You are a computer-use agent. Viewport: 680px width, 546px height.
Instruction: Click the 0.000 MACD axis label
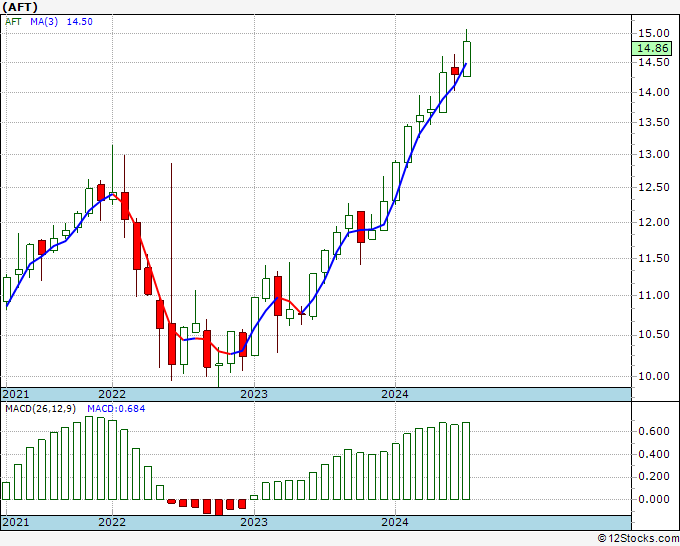(x=654, y=499)
